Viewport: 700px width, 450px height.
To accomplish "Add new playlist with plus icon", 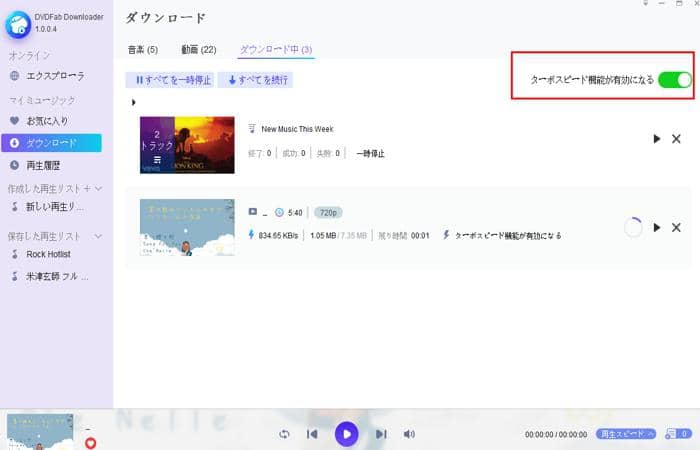I will (x=87, y=188).
